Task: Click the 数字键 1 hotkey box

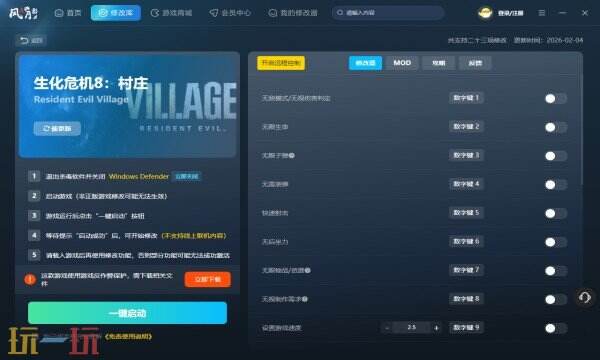Action: tap(466, 98)
